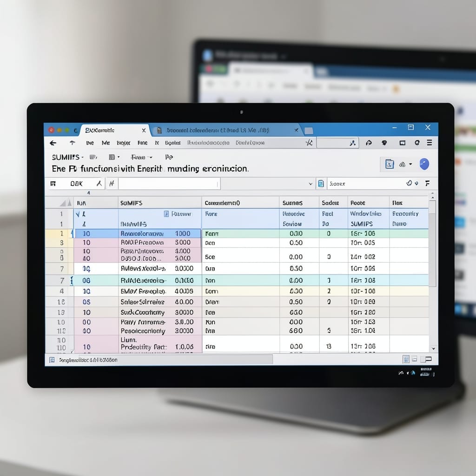Click the list icon right of SUMIFS
This screenshot has height=476, width=476.
click(93, 157)
